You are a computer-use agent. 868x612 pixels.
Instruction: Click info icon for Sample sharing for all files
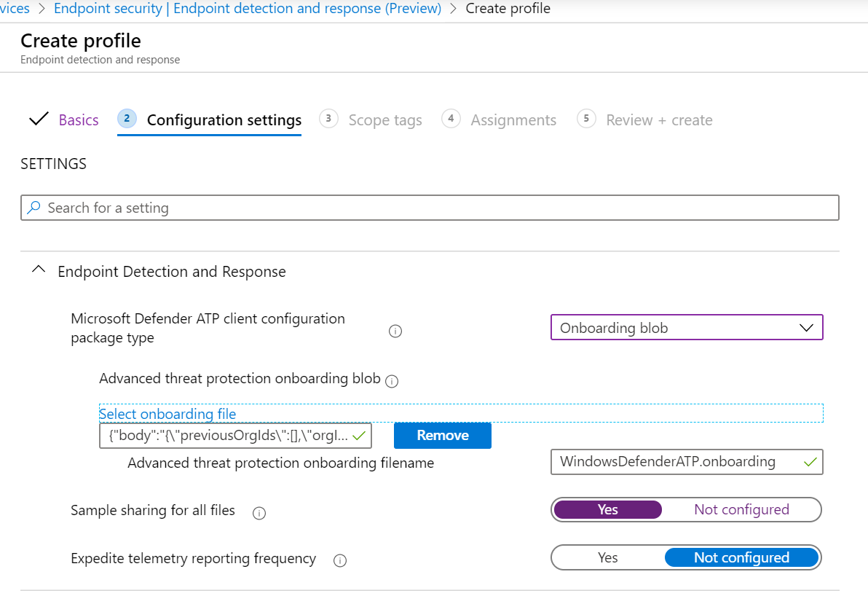[x=259, y=513]
